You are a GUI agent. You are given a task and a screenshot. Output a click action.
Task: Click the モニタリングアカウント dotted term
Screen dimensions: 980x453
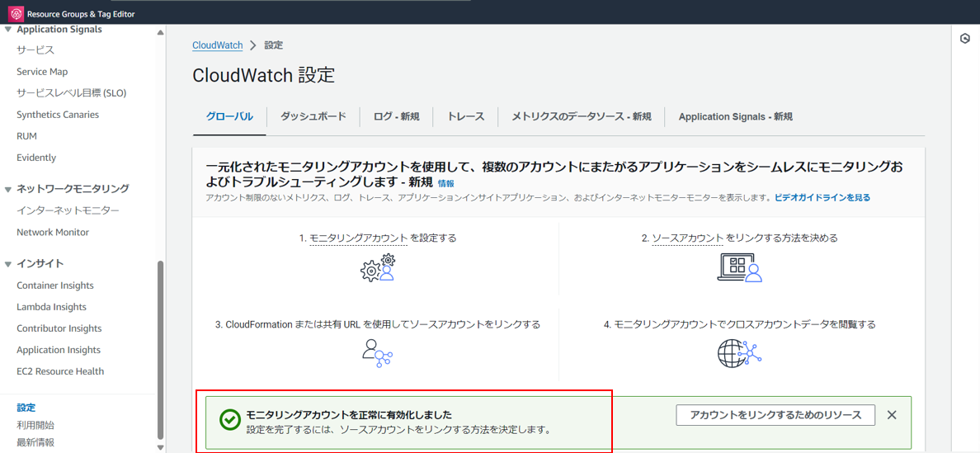(x=359, y=238)
